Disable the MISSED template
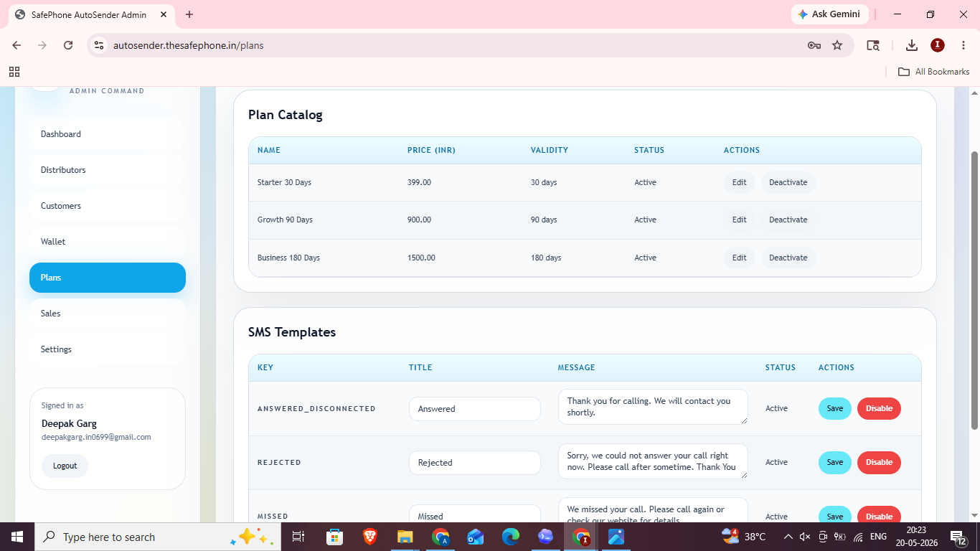The height and width of the screenshot is (551, 980). (x=879, y=514)
